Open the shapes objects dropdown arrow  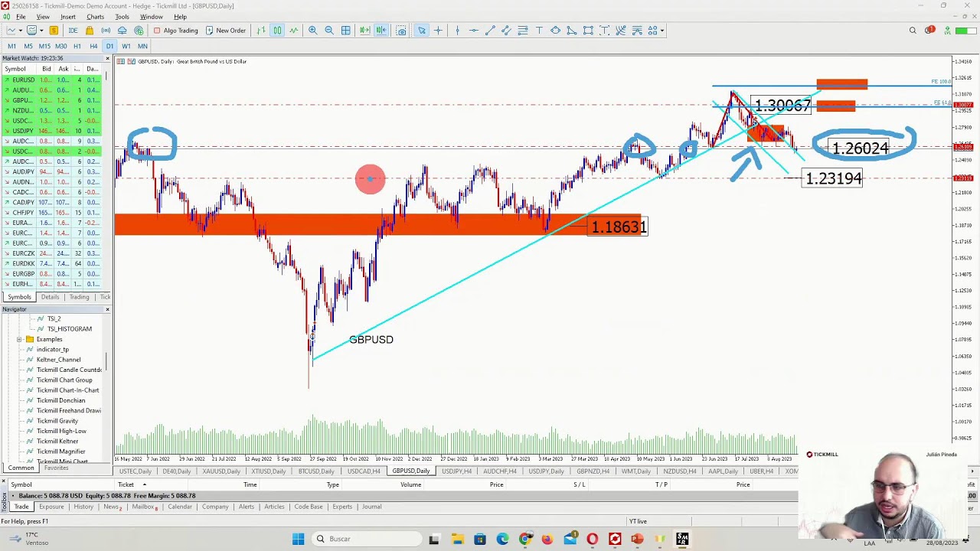tap(662, 31)
